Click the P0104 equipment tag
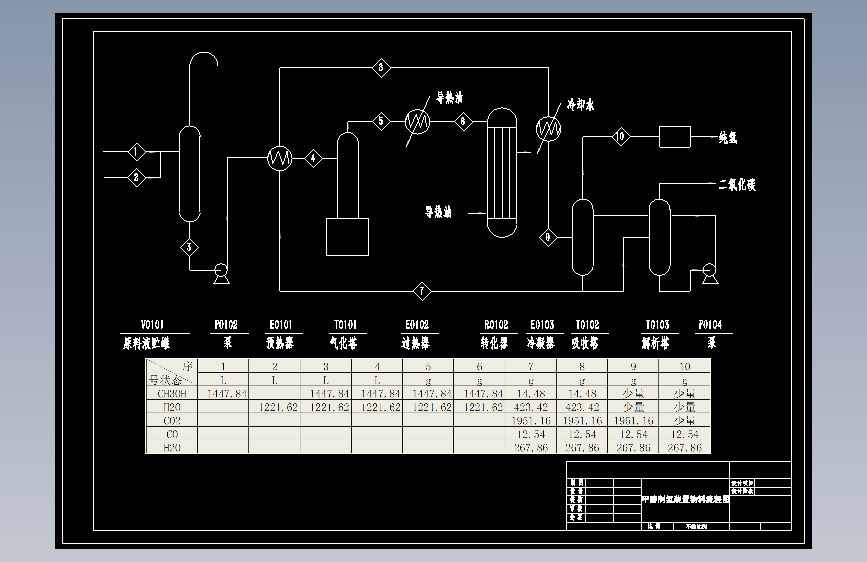The width and height of the screenshot is (867, 562). tap(710, 325)
